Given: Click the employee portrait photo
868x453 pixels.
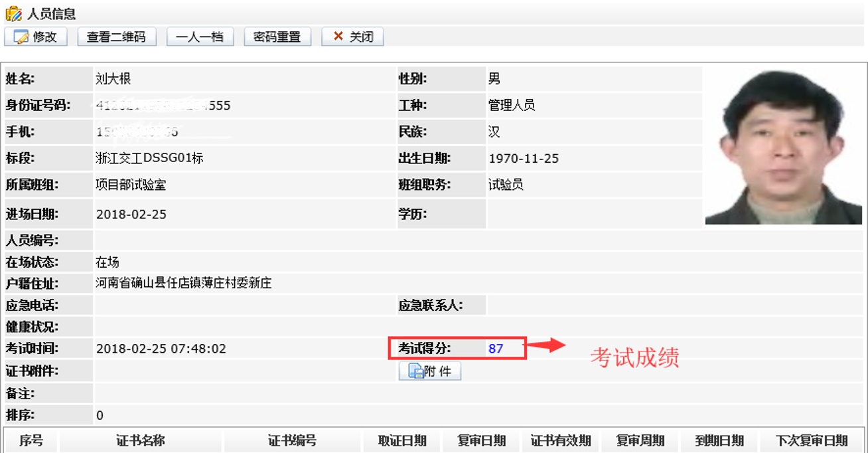Looking at the screenshot, I should pyautogui.click(x=783, y=146).
